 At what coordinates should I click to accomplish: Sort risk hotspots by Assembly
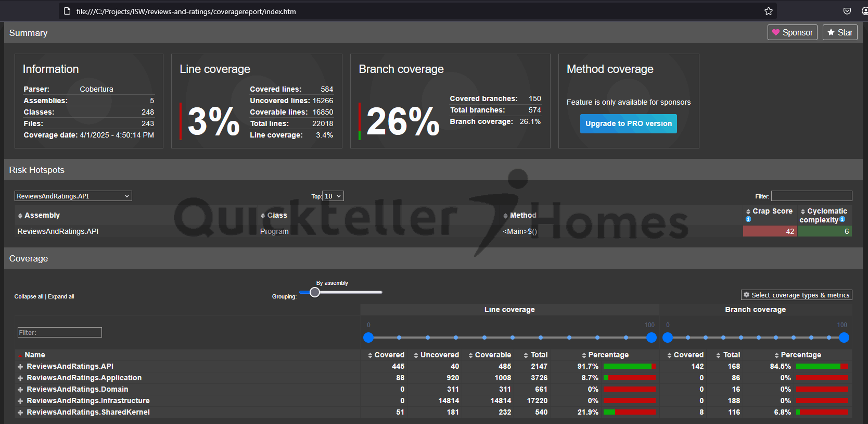(x=39, y=215)
